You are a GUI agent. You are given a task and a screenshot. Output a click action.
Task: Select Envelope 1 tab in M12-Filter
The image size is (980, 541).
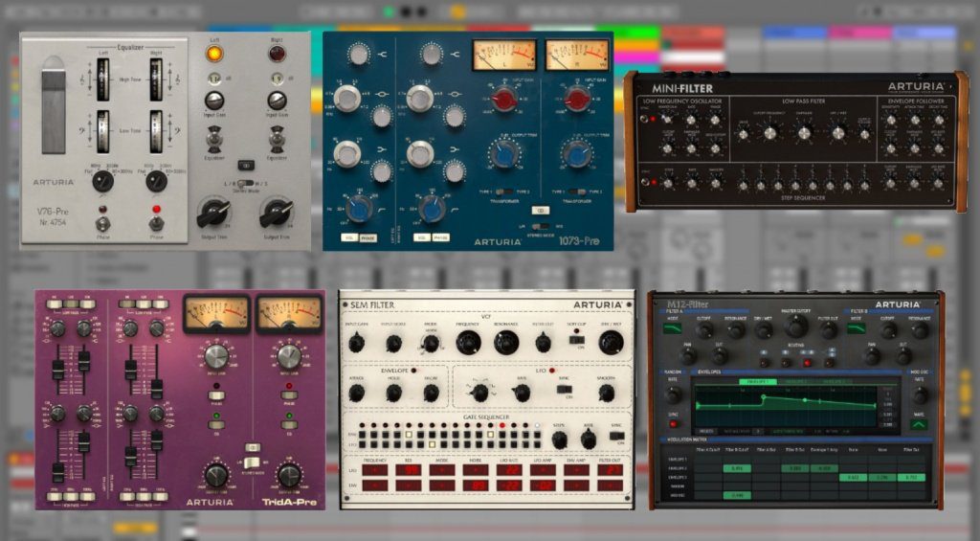click(758, 381)
